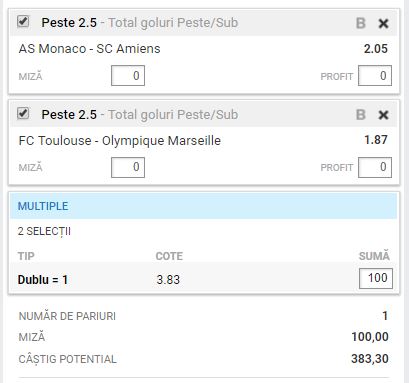Screen dimensions: 409x383
Task: Click the 1.87 odds value
Action: 376,140
